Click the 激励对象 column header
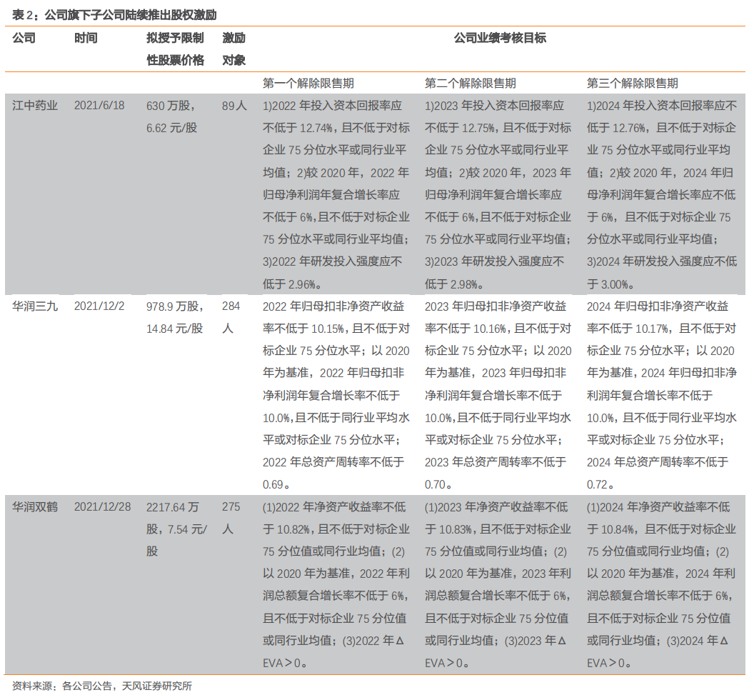The width and height of the screenshot is (754, 700). tap(233, 49)
